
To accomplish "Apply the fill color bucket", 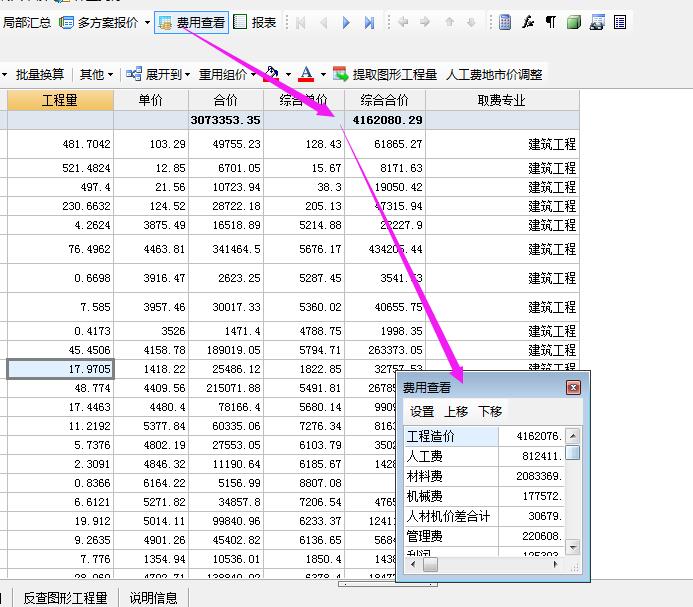I will [271, 74].
